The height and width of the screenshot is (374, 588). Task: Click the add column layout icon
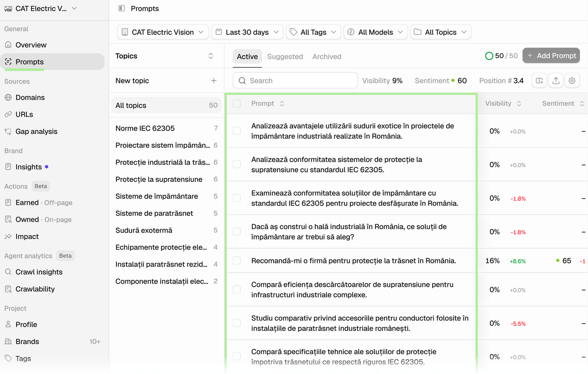539,81
